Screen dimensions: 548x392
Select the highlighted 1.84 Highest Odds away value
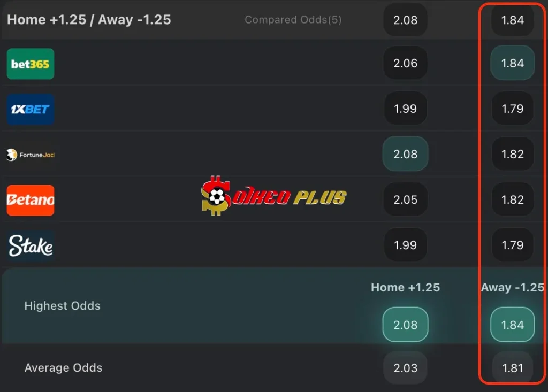(512, 324)
